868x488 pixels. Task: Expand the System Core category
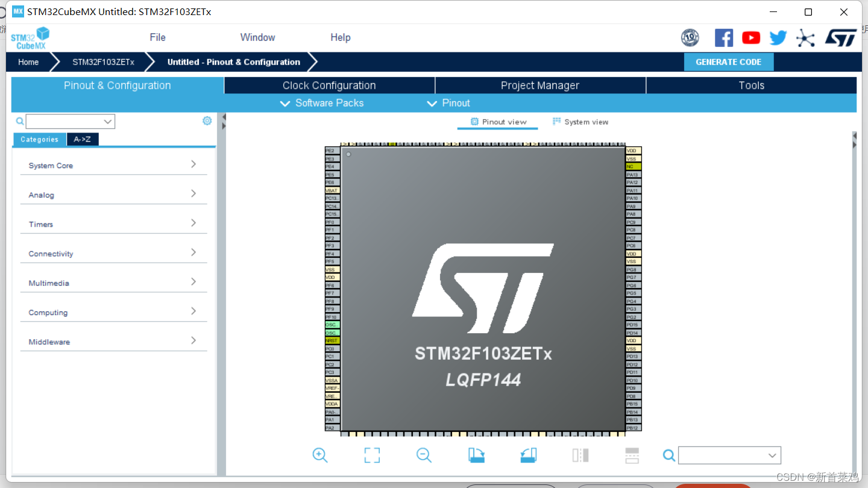[113, 165]
